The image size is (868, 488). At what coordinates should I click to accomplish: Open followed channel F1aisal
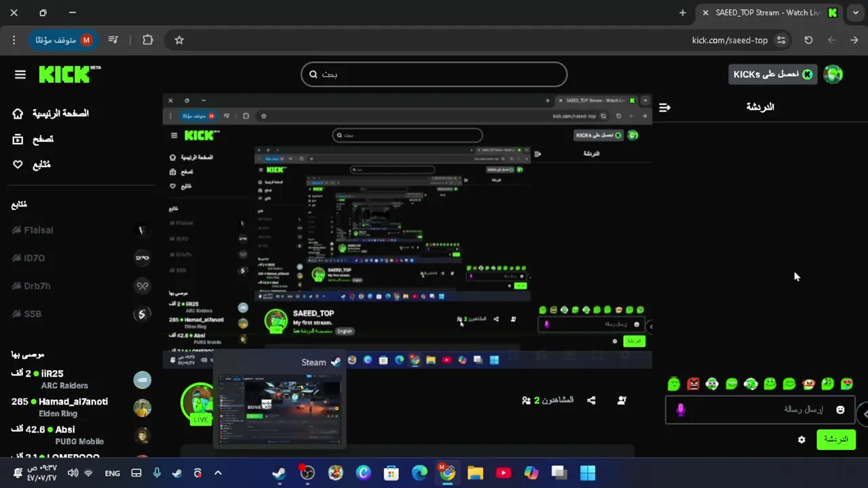[x=81, y=230]
